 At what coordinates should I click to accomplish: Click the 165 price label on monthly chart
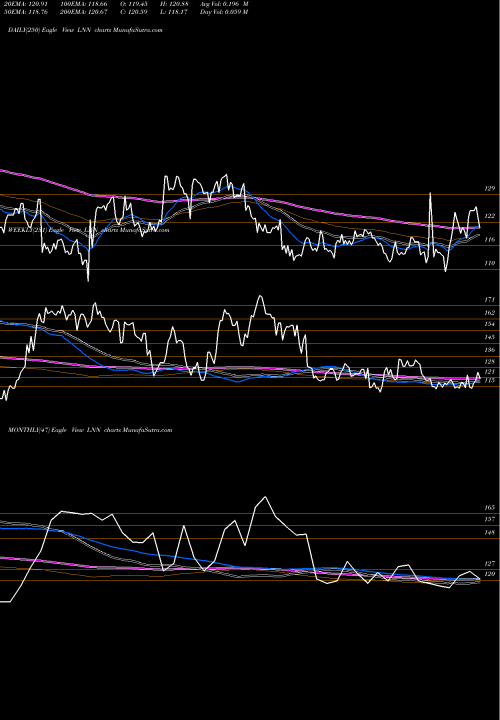pos(489,508)
